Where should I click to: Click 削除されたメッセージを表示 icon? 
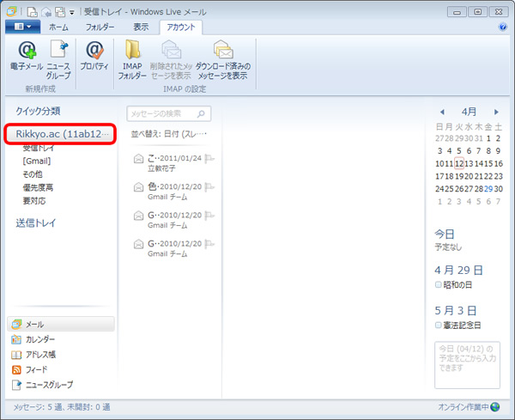coord(171,50)
